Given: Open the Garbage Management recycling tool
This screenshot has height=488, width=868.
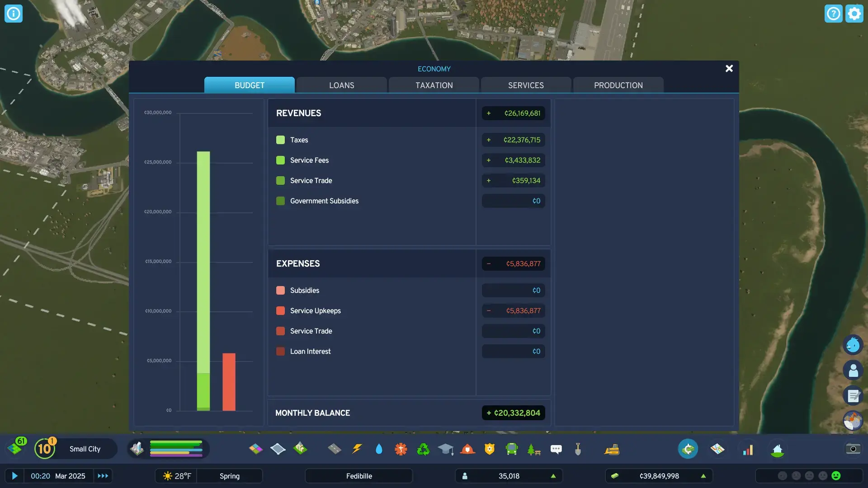Looking at the screenshot, I should point(423,449).
